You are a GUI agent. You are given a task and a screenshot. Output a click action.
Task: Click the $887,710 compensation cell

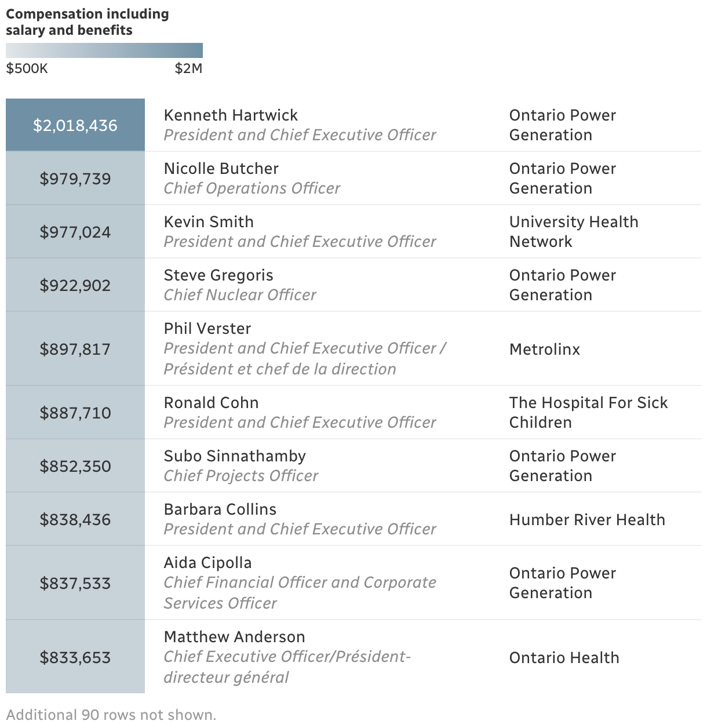[75, 413]
